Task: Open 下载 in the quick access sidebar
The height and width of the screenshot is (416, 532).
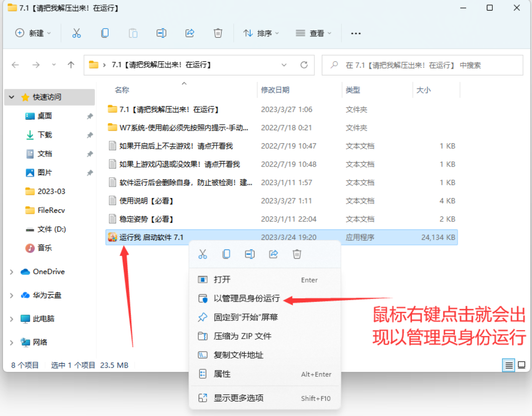Action: point(45,135)
